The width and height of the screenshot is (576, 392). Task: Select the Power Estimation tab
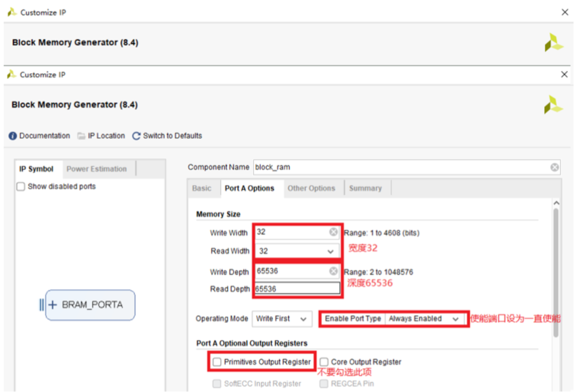coord(96,169)
